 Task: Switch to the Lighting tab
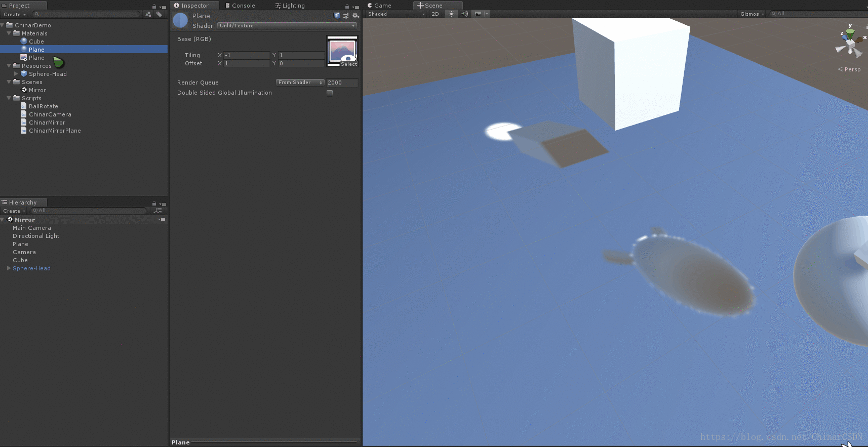tap(290, 6)
